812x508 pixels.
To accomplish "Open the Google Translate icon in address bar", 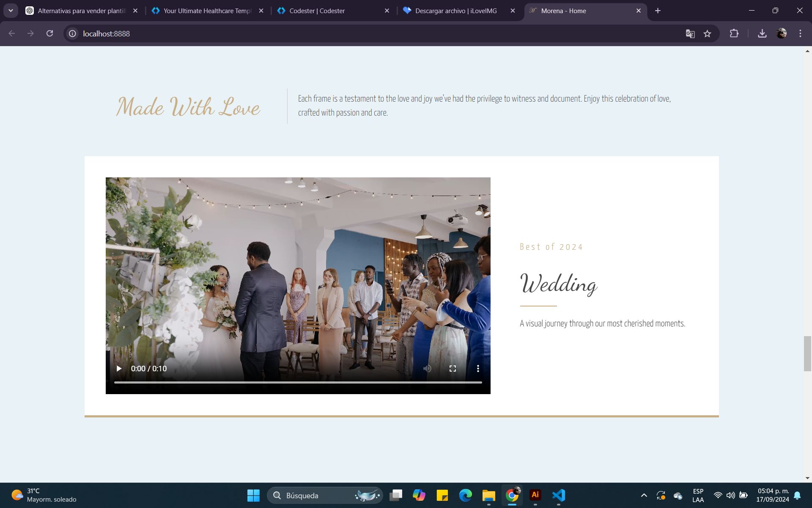I will pyautogui.click(x=690, y=33).
